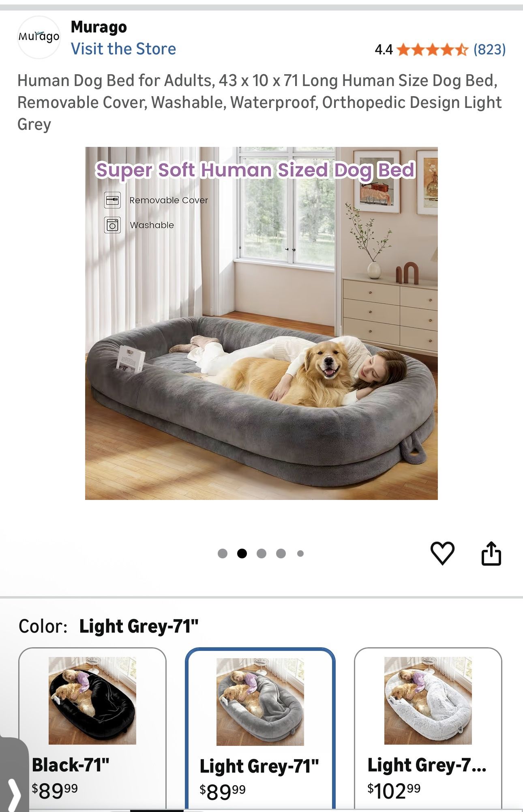The image size is (523, 812).
Task: Tap the heart wishlist icon
Action: coord(442,553)
